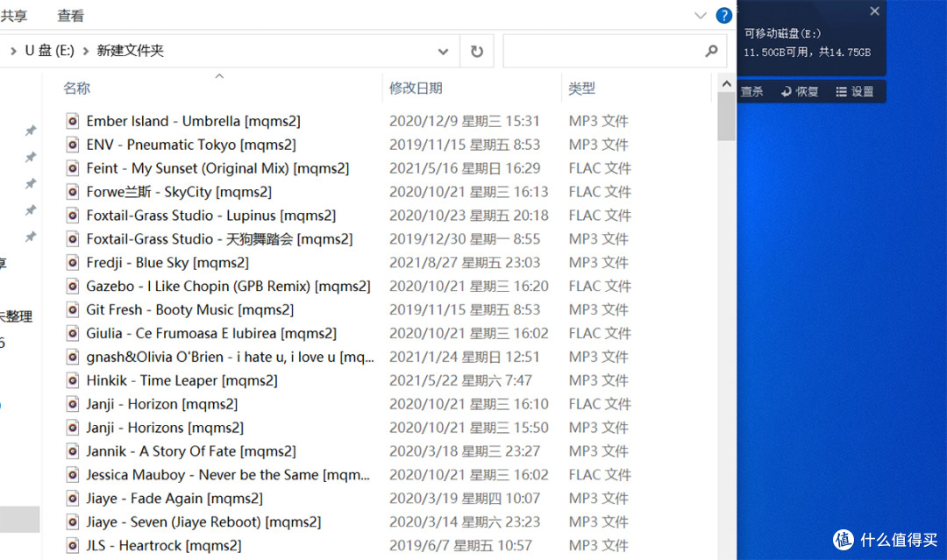This screenshot has height=560, width=947.
Task: Sort files by the 名称 column header
Action: (x=76, y=89)
